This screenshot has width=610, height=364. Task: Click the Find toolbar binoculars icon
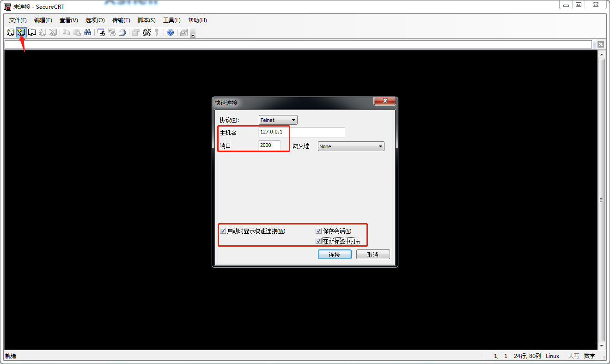(88, 32)
